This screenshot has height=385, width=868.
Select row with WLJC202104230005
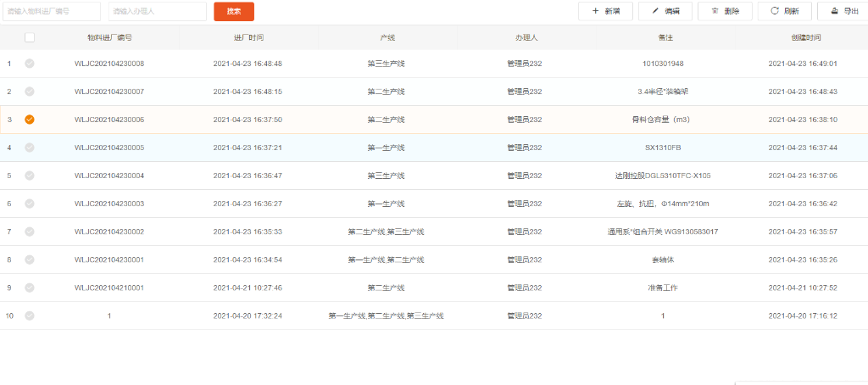(x=109, y=148)
